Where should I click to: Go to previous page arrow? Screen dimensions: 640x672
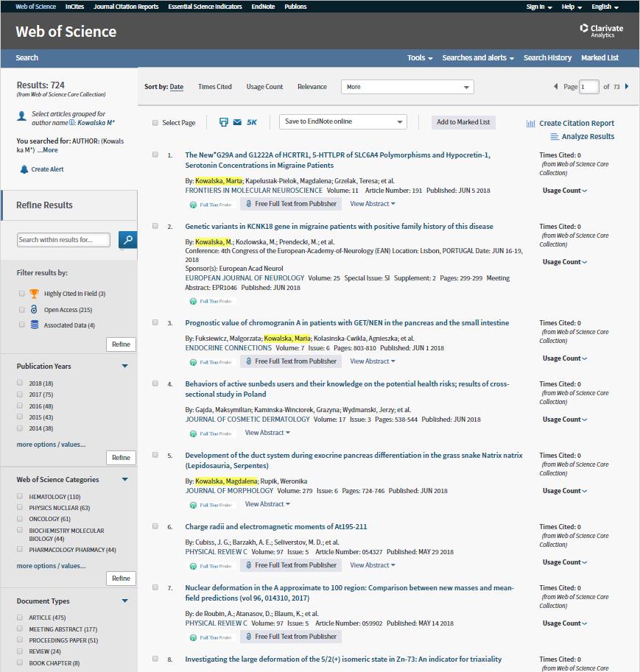(556, 86)
